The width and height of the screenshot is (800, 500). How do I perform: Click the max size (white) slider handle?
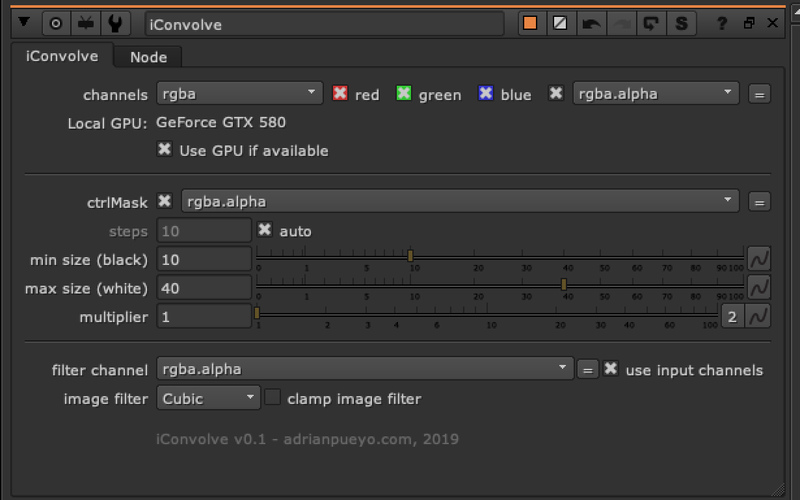(x=564, y=284)
